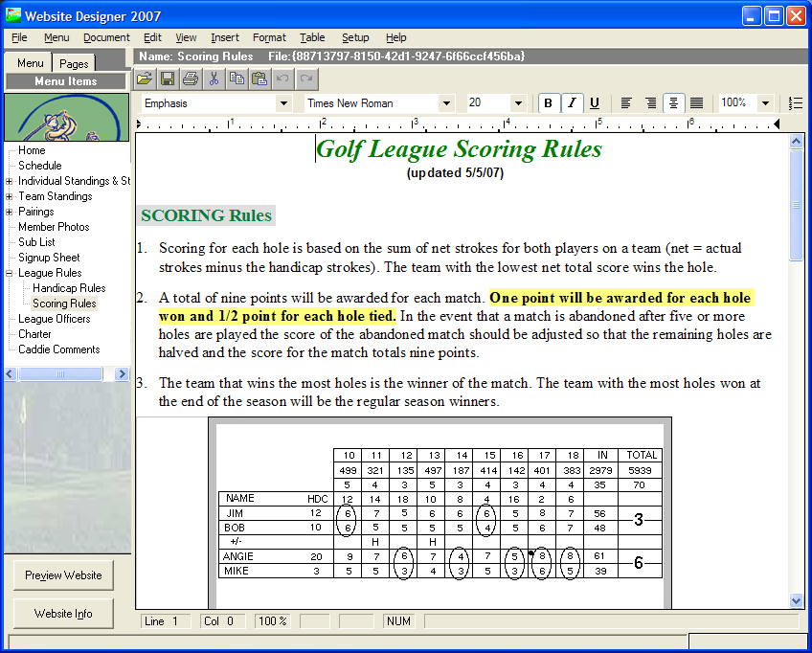The height and width of the screenshot is (653, 812).
Task: Click the golfer logo image
Action: tap(67, 118)
